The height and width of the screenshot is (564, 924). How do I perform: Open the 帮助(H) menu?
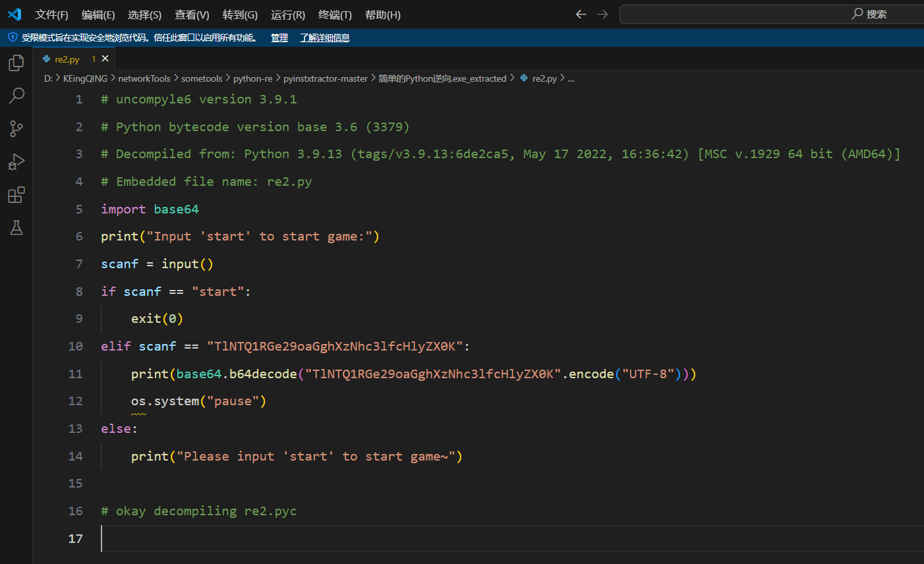coord(383,14)
